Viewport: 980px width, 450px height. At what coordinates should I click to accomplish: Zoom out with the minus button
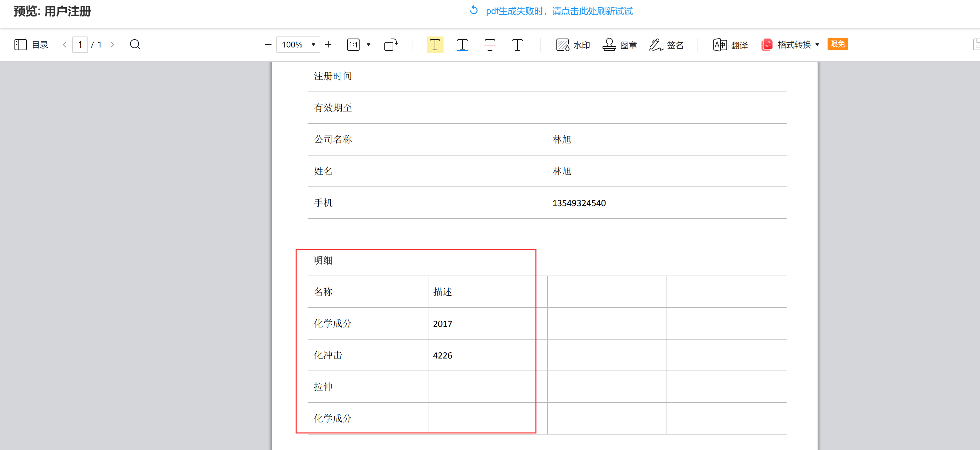pos(268,44)
